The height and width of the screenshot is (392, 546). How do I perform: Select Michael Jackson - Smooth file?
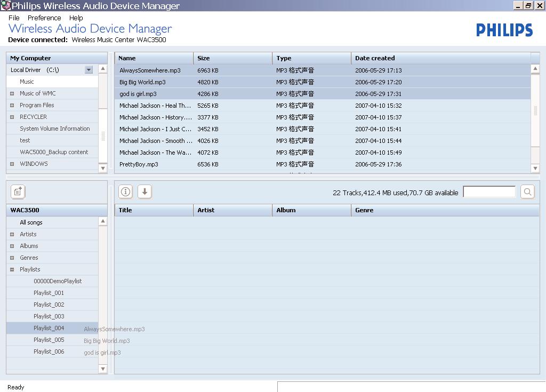323,141
